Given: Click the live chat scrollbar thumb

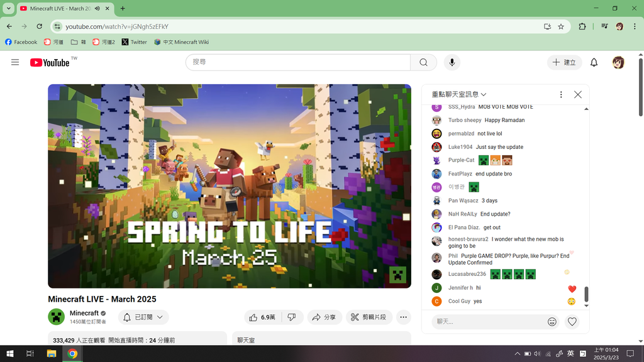Looking at the screenshot, I should [x=586, y=294].
